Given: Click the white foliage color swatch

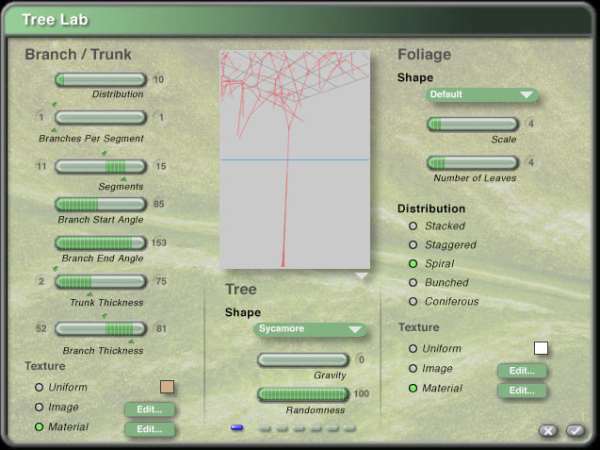Looking at the screenshot, I should point(541,348).
